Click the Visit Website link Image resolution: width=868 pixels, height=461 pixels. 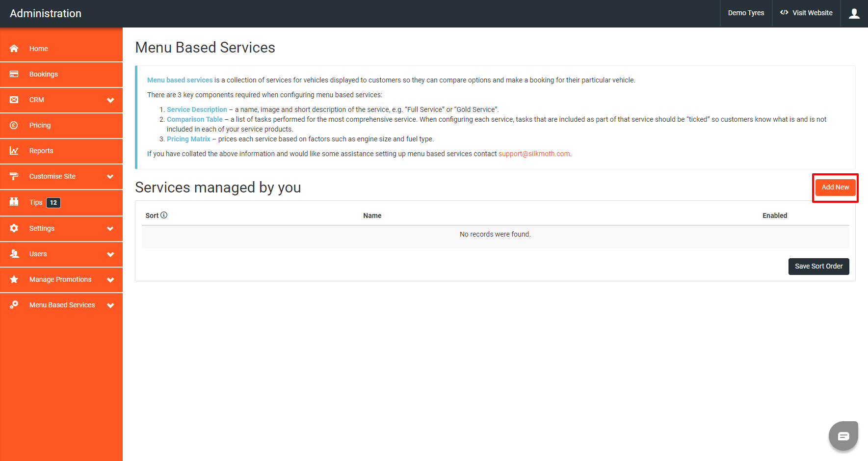[806, 13]
